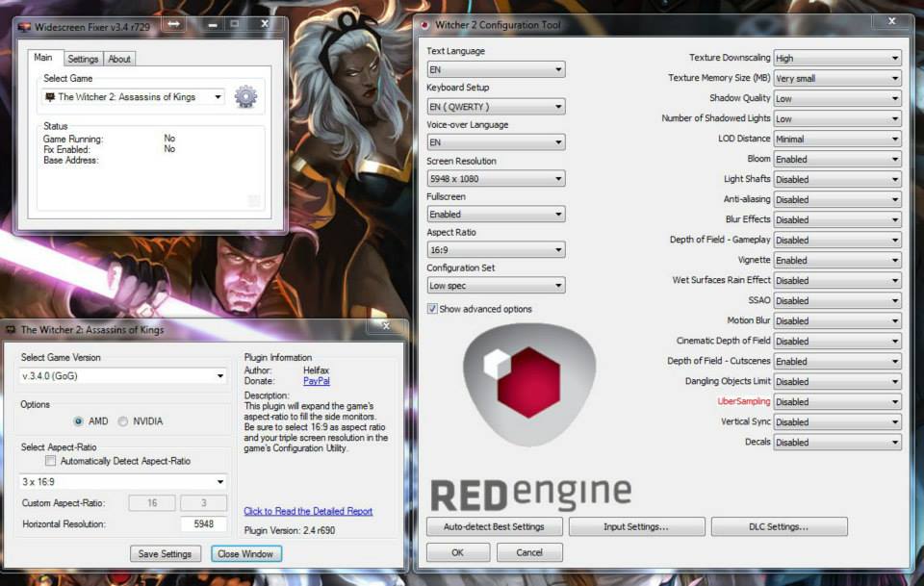Click Auto-detect Best Settings button
This screenshot has width=924, height=586.
pos(494,526)
